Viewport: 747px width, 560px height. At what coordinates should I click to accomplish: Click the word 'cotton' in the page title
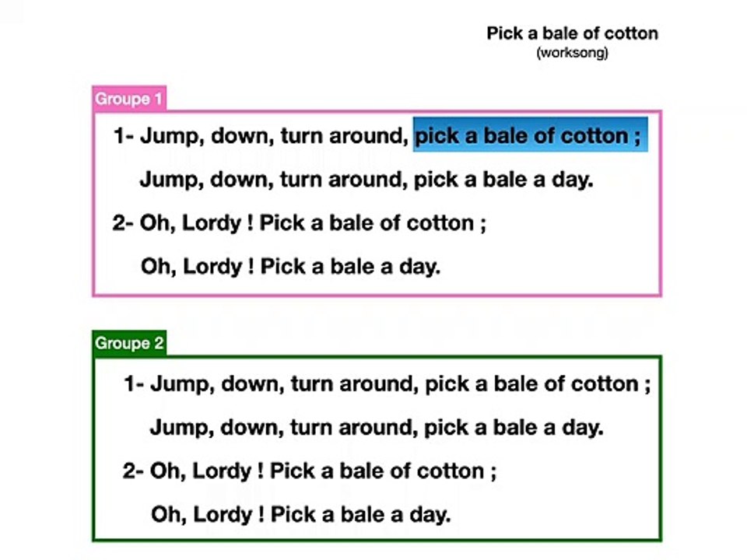630,33
